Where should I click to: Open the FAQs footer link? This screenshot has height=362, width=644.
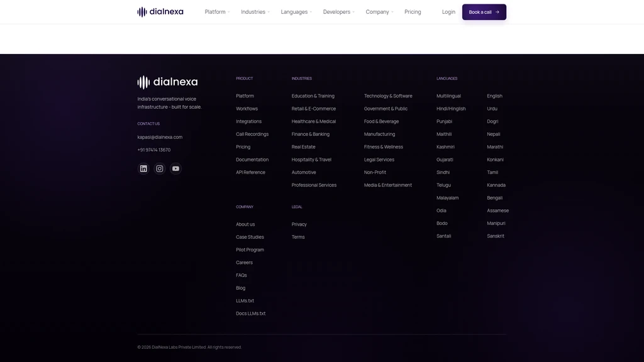(x=241, y=275)
